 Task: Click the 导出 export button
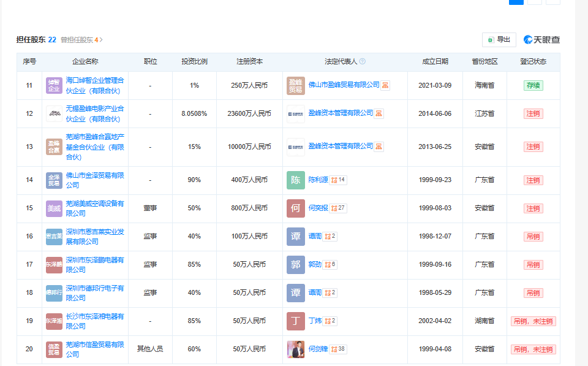[499, 40]
